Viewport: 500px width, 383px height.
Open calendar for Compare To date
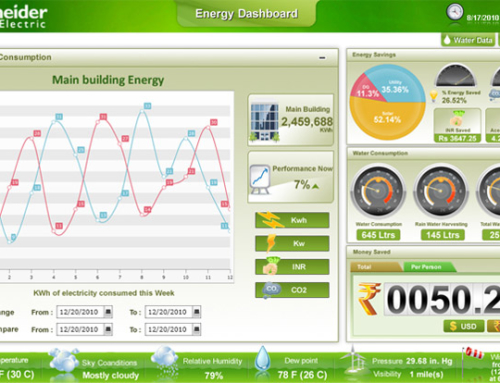point(197,329)
